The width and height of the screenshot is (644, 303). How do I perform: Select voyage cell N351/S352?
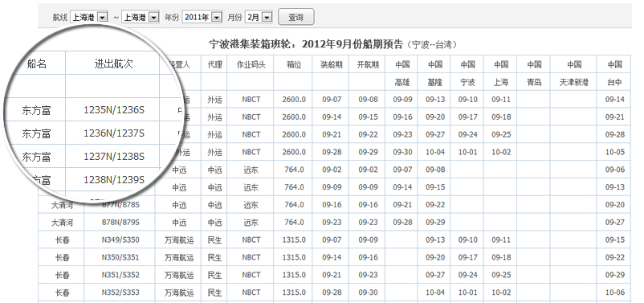pyautogui.click(x=120, y=275)
